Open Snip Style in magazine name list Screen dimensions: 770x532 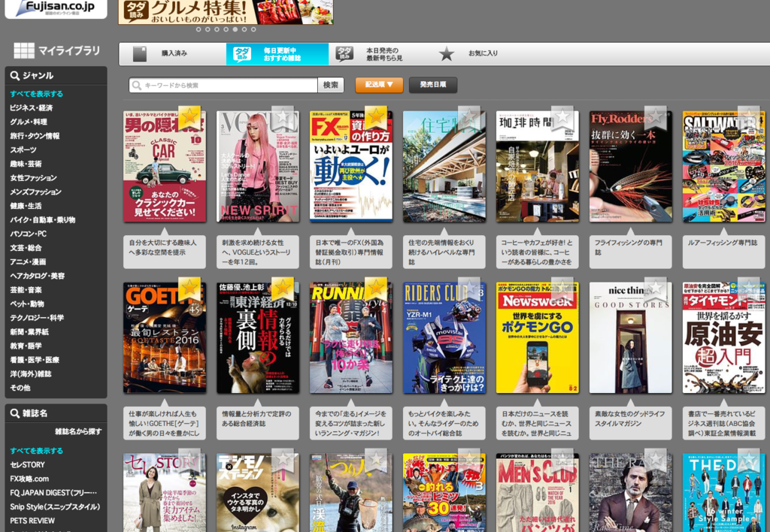click(x=55, y=507)
